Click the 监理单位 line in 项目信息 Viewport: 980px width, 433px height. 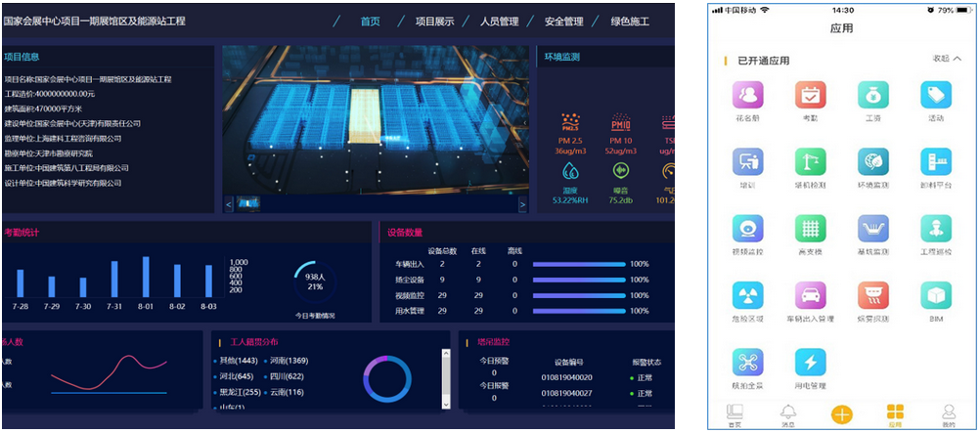click(x=64, y=139)
